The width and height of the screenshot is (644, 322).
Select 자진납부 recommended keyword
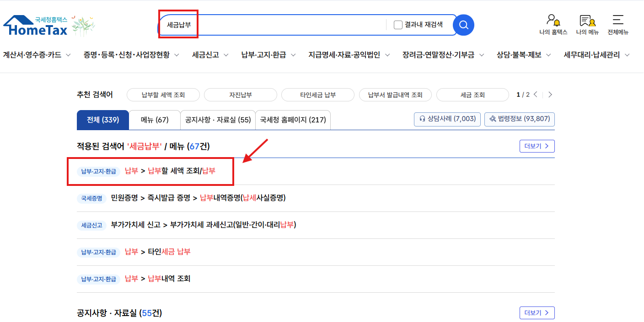click(x=241, y=95)
